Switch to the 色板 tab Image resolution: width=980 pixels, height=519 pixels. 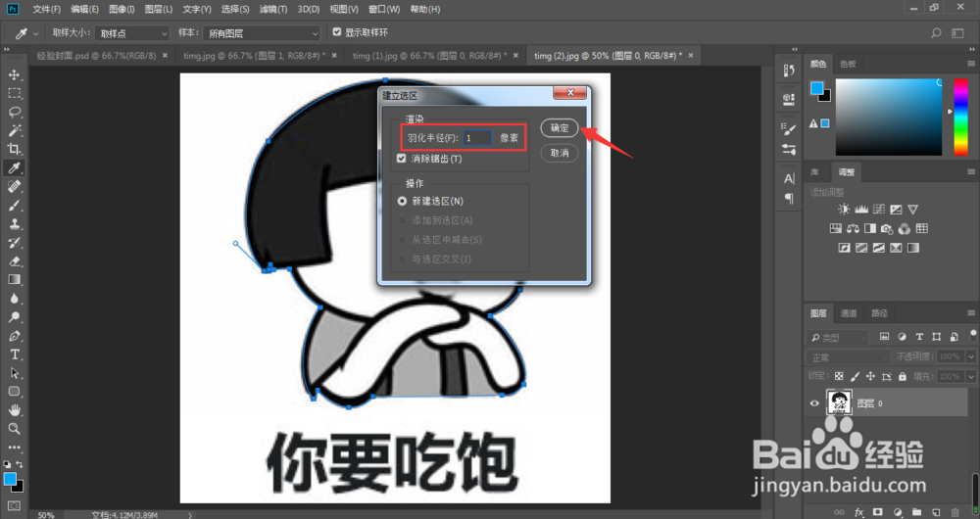point(848,64)
